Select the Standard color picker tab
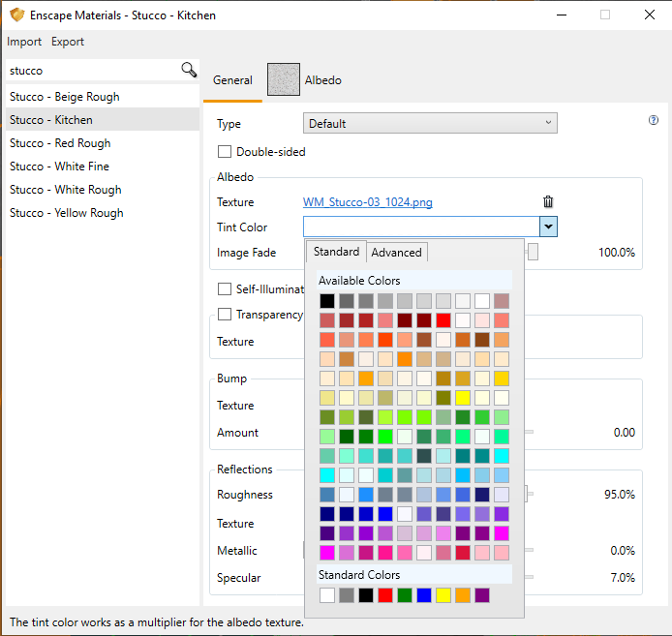This screenshot has width=672, height=636. point(336,252)
